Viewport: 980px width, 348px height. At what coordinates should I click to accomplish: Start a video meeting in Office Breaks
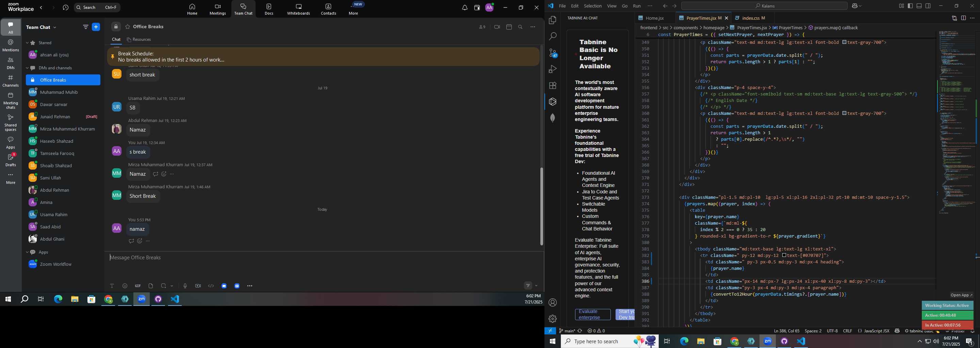pyautogui.click(x=497, y=27)
